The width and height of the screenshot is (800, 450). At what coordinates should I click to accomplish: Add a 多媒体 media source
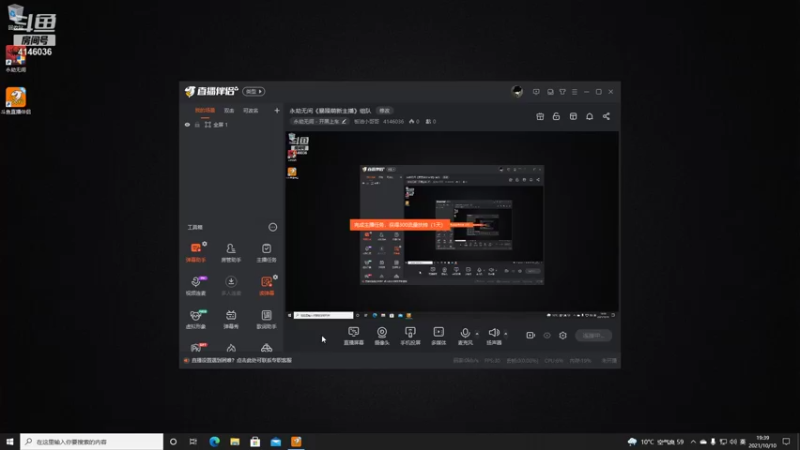[438, 336]
